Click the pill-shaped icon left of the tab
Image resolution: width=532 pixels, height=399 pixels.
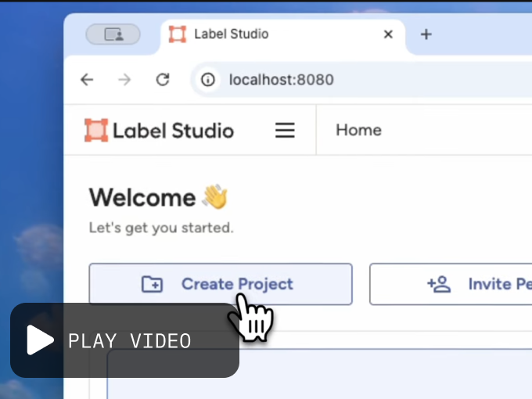coord(113,34)
